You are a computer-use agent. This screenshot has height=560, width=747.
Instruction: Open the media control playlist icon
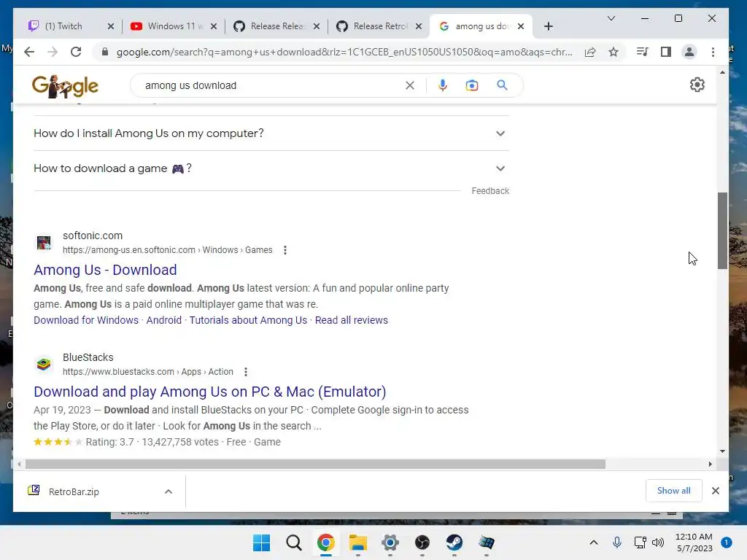(642, 52)
